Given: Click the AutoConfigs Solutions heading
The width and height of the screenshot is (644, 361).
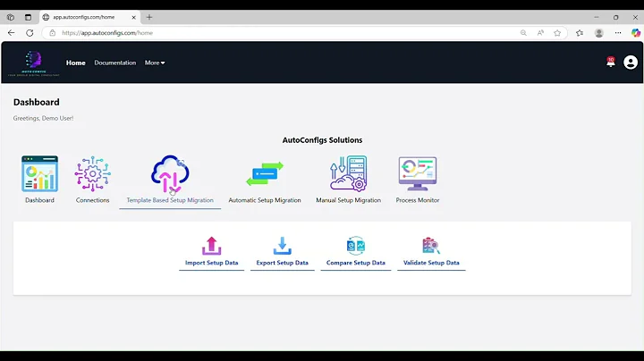Looking at the screenshot, I should (x=322, y=140).
